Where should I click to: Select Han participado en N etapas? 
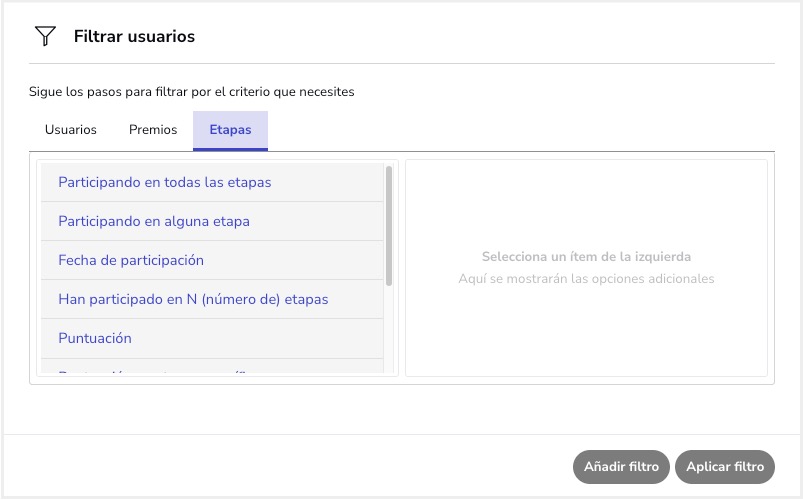coord(212,299)
